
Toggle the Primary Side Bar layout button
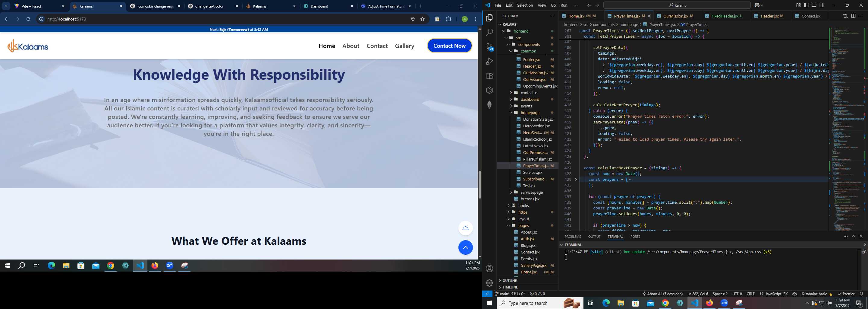click(x=806, y=5)
